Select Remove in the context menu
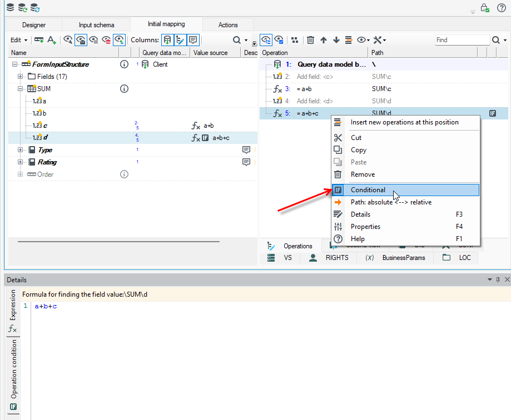 (x=406, y=174)
